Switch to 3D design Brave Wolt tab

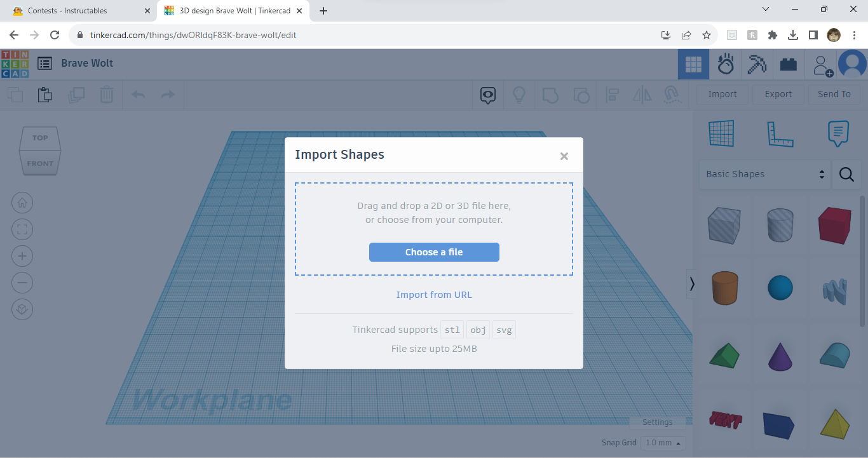233,11
